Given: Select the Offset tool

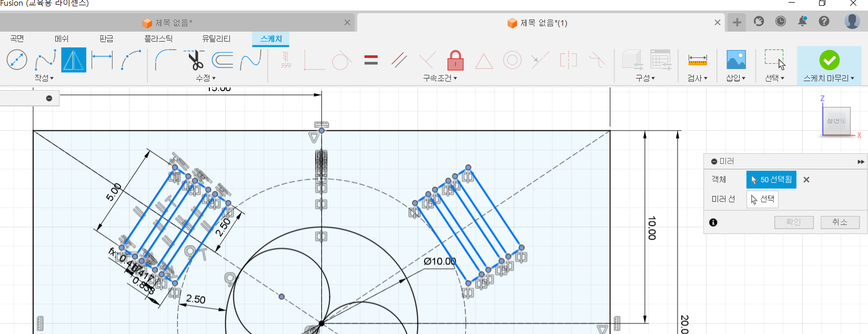Looking at the screenshot, I should [223, 60].
